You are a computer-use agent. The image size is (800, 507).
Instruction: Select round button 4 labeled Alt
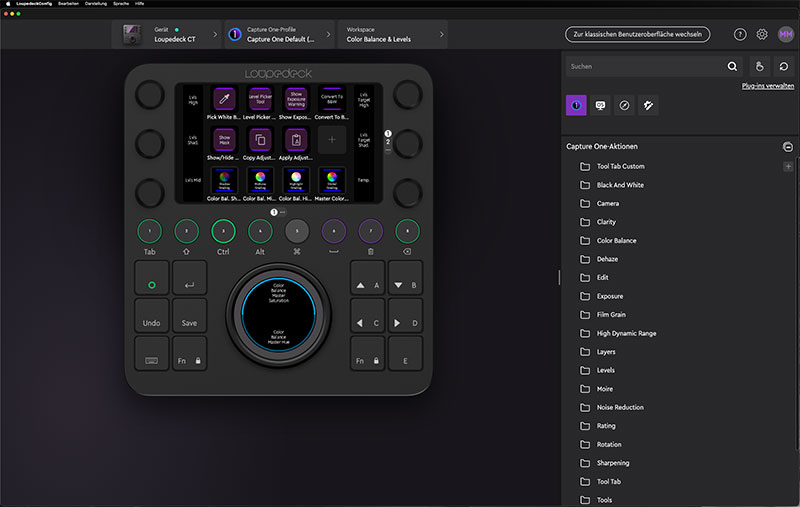click(x=260, y=231)
